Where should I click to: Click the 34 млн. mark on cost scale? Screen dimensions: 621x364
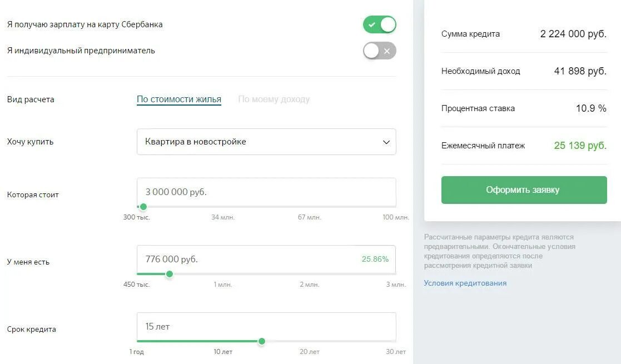[223, 217]
